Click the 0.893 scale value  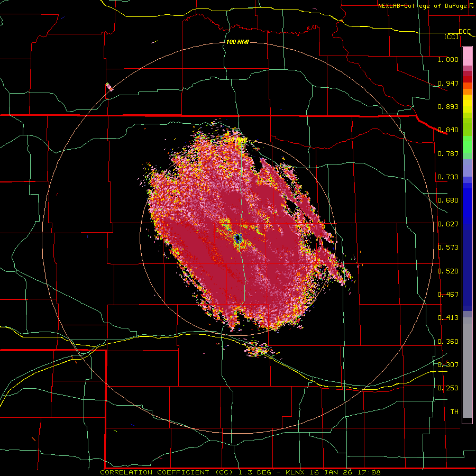(448, 106)
